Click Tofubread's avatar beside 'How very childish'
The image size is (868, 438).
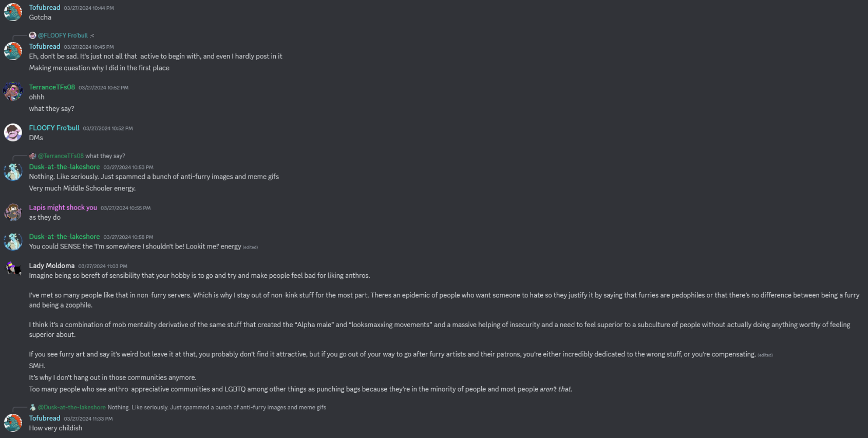13,423
